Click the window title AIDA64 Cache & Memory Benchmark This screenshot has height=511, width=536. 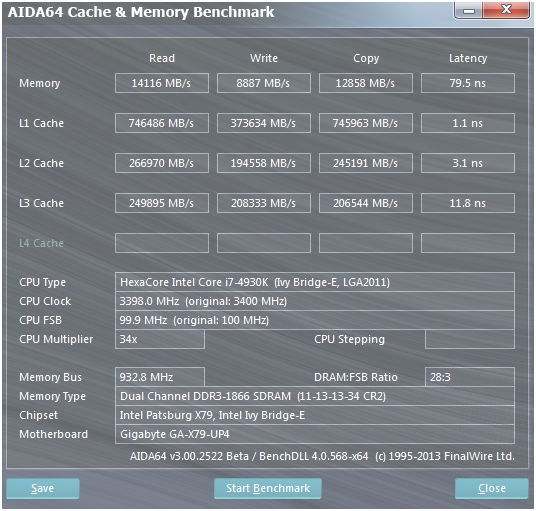[141, 12]
